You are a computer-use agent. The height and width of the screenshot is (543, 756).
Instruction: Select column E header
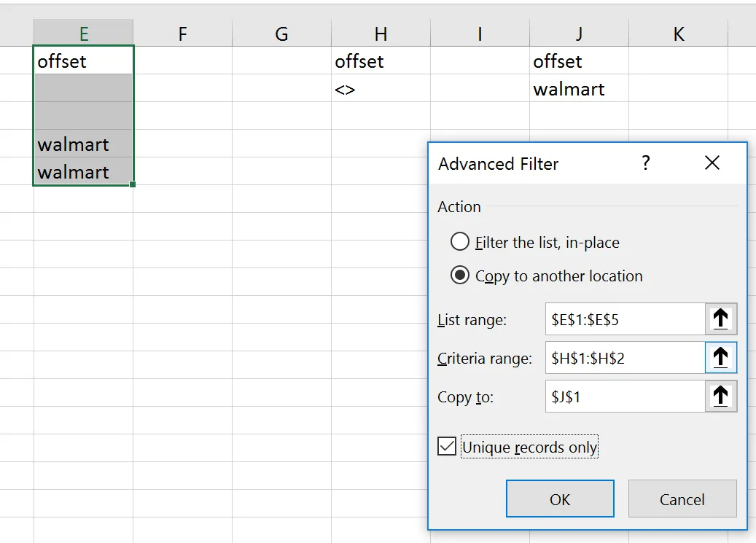click(x=84, y=34)
